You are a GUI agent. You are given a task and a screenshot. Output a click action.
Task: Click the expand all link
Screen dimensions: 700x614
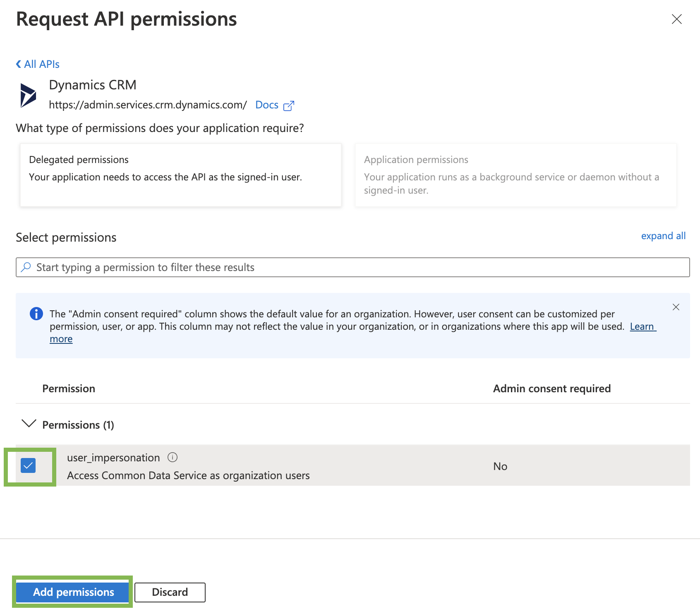point(663,236)
